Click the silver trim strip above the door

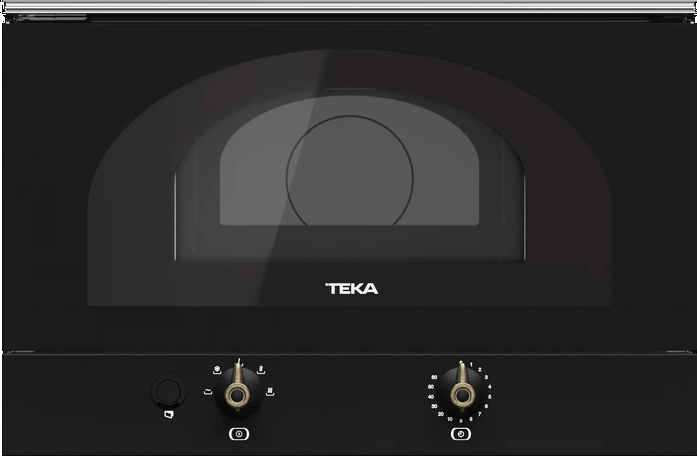[348, 8]
